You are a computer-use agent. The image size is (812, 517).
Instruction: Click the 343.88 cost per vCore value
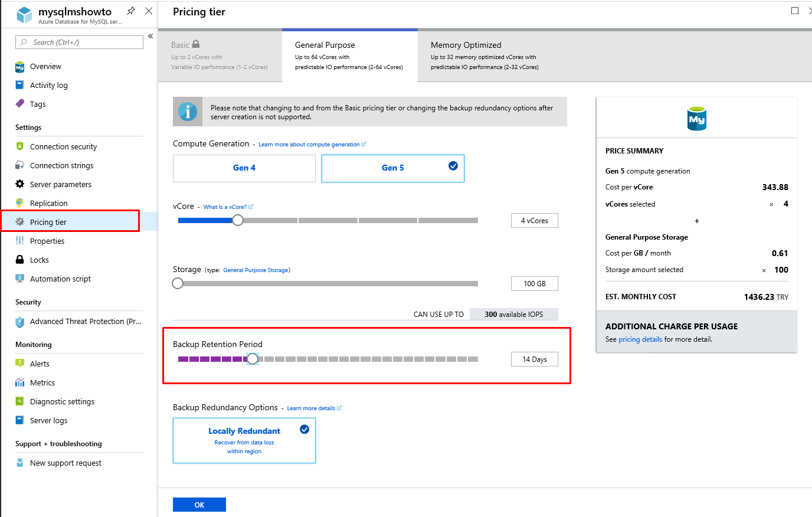[x=775, y=187]
